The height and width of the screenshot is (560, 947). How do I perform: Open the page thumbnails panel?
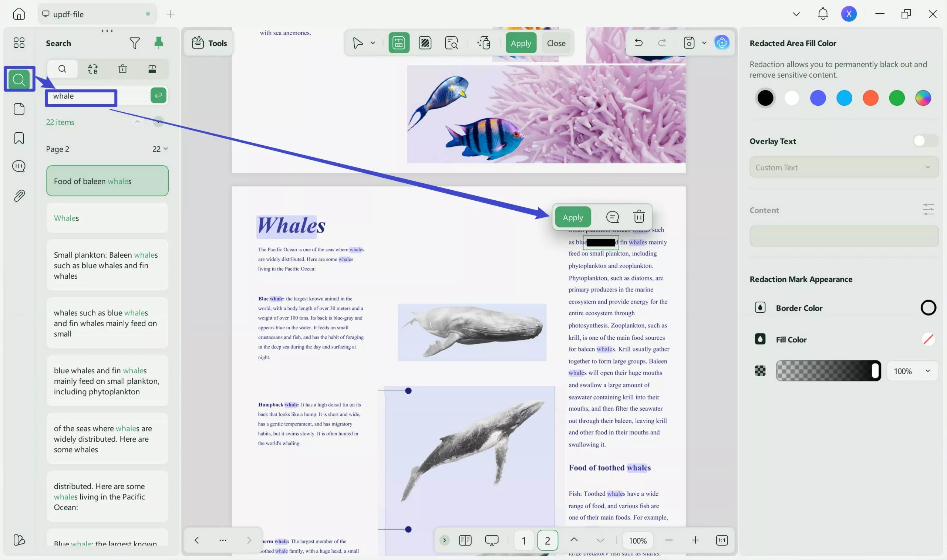19,109
